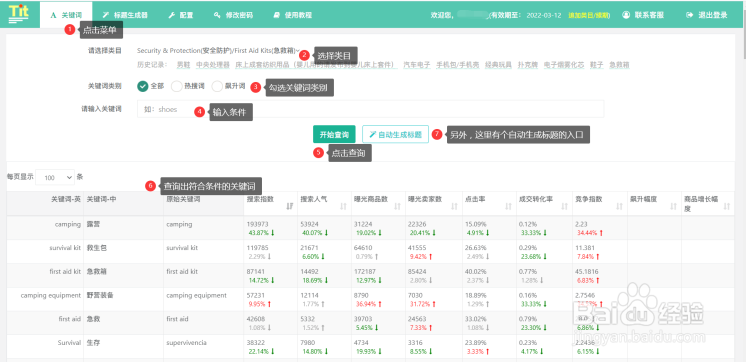
Task: Click the 原始关键词 column header
Action: coord(183,199)
